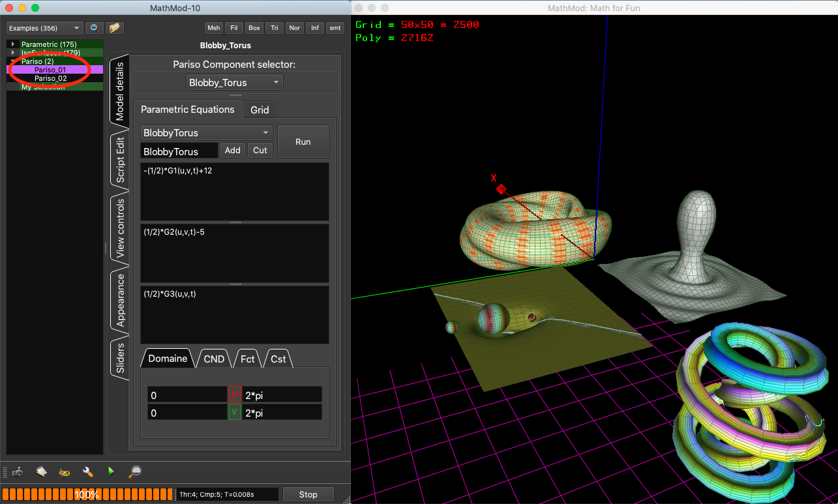Toggle the Msh mesh display button
Image resolution: width=838 pixels, height=504 pixels.
click(213, 27)
